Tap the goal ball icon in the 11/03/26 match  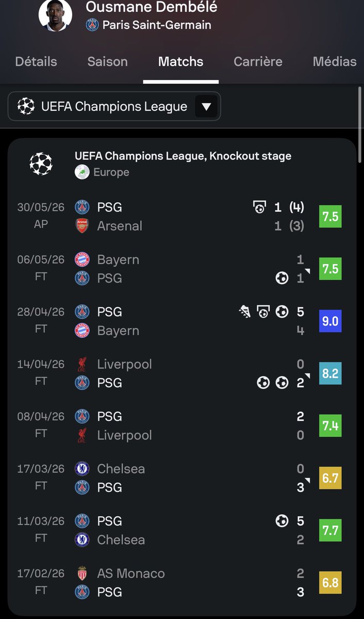click(x=282, y=521)
